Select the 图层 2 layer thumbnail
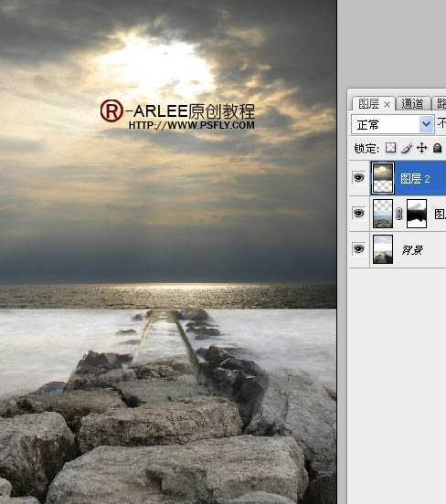Image resolution: width=446 pixels, height=504 pixels. 383,178
